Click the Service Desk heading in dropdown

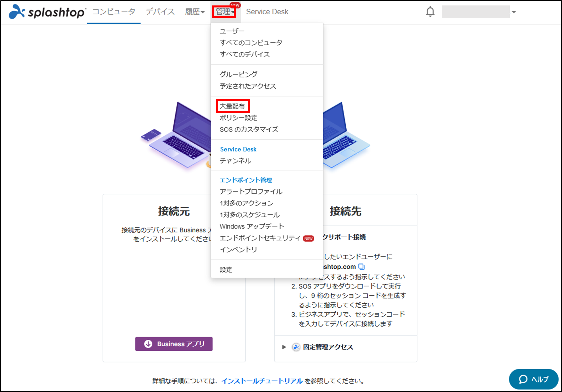point(238,149)
